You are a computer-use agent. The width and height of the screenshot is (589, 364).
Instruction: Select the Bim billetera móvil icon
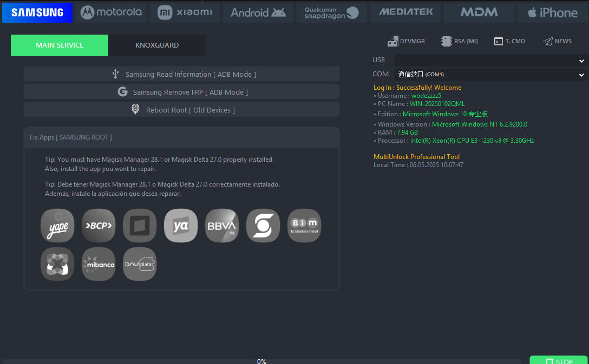pyautogui.click(x=304, y=226)
